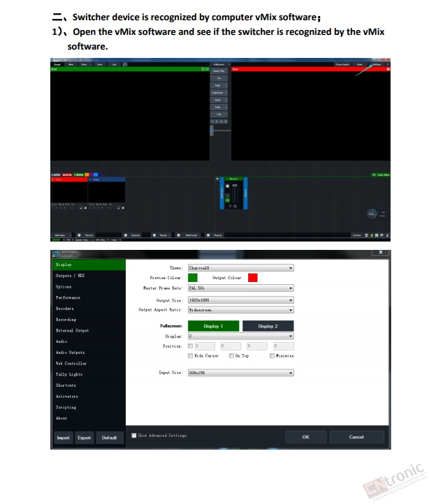This screenshot has height=504, width=429.
Task: Open the Display number dropdown
Action: [241, 336]
